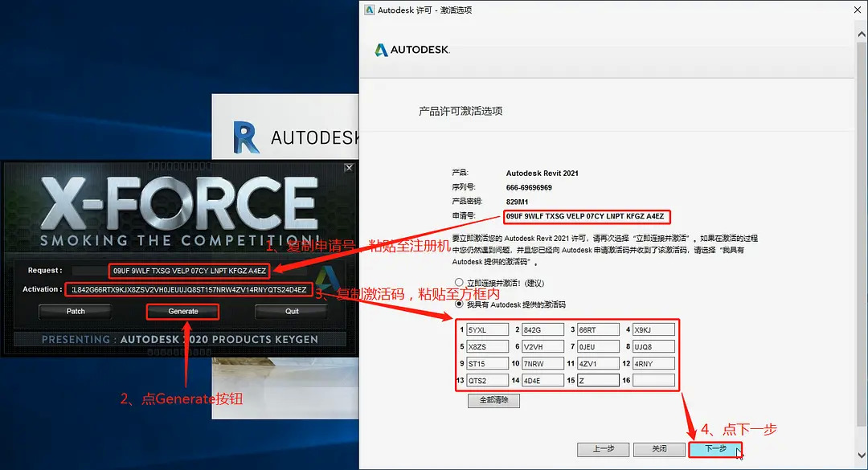Click the Request input field
The width and height of the screenshot is (868, 470).
pyautogui.click(x=189, y=271)
